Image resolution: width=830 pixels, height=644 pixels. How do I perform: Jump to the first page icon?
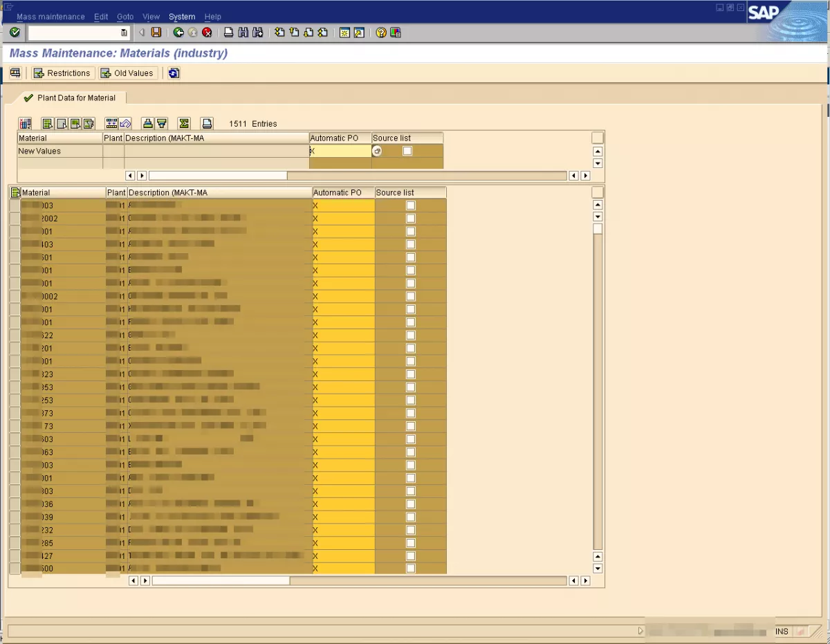[x=279, y=33]
